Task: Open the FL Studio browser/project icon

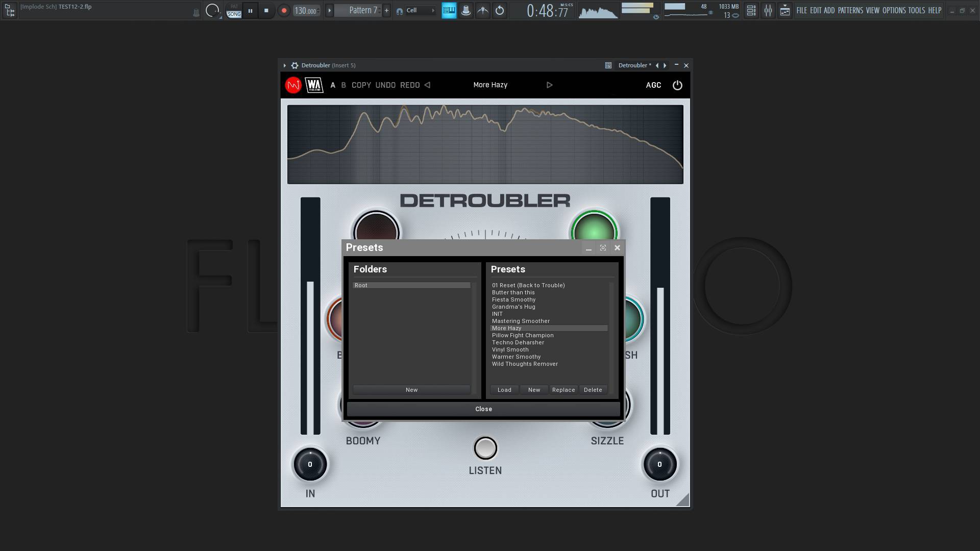Action: click(10, 10)
